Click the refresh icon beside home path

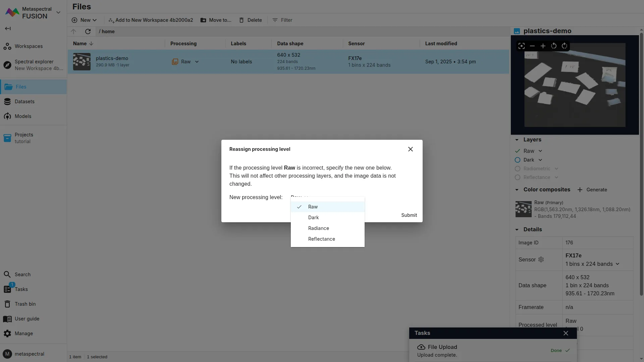(x=88, y=32)
